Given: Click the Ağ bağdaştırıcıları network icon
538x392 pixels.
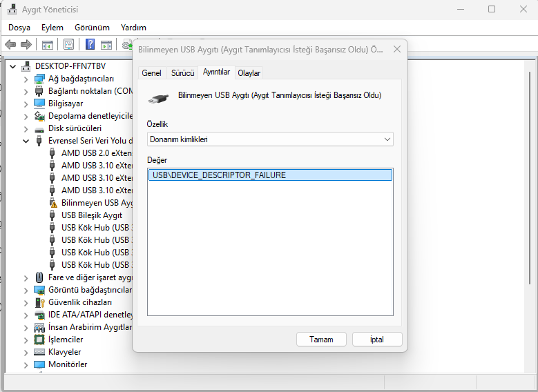Looking at the screenshot, I should pyautogui.click(x=39, y=79).
